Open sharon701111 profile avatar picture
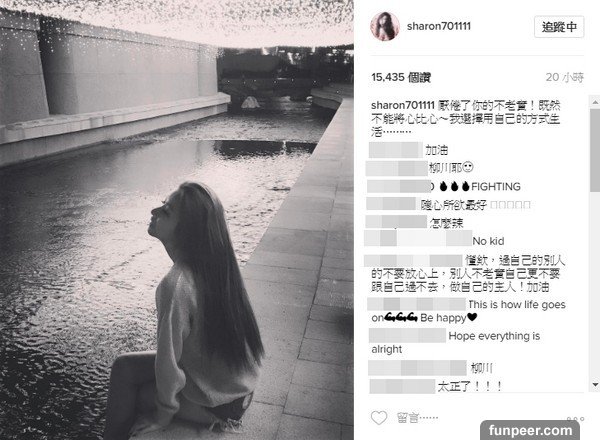600x440 pixels. [385, 26]
